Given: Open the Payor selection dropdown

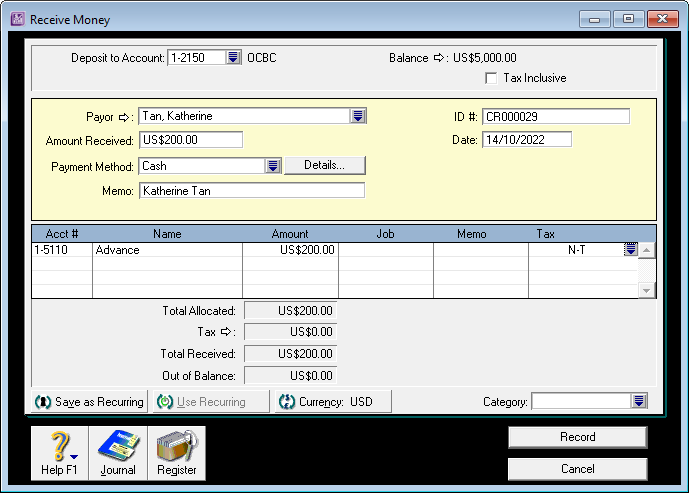Looking at the screenshot, I should (357, 117).
